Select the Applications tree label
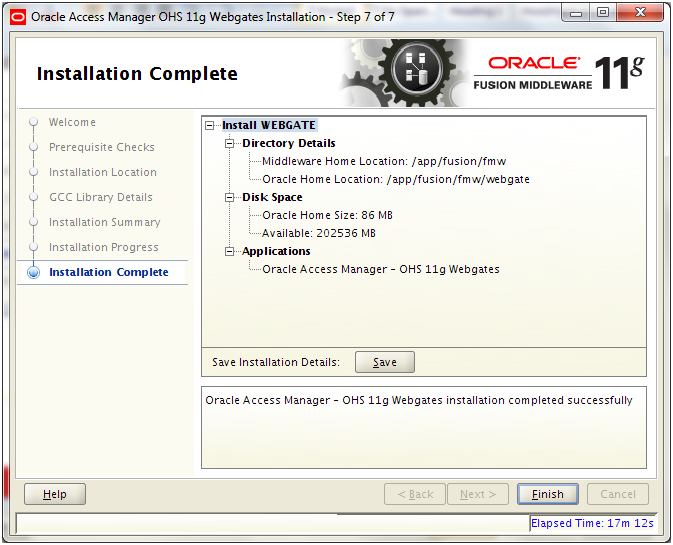673x545 pixels. click(276, 251)
